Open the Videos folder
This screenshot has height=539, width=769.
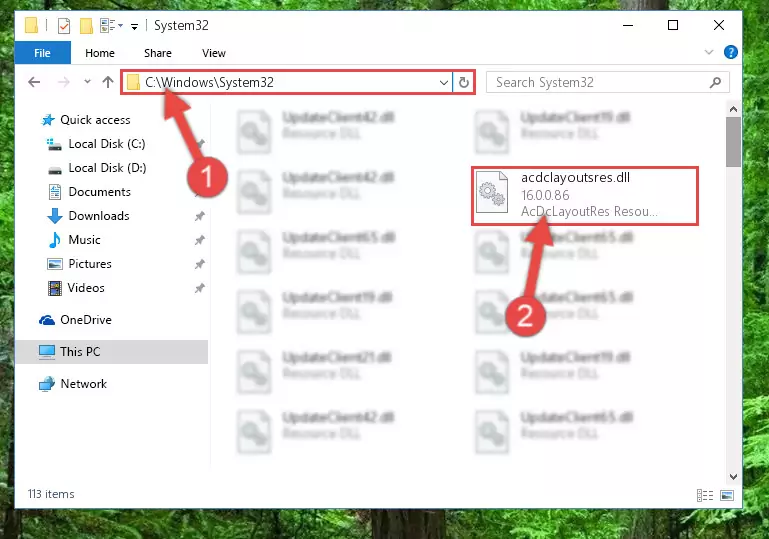click(86, 288)
